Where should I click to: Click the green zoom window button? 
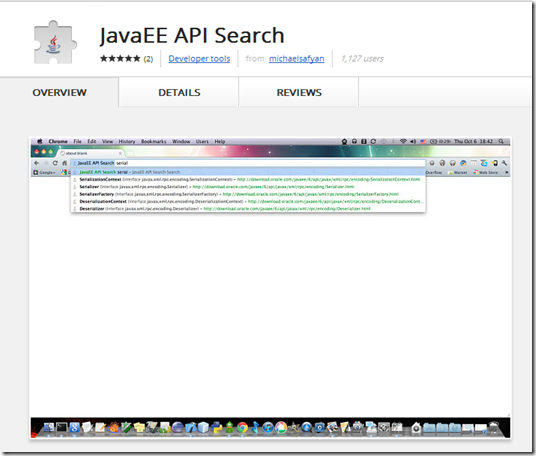51,151
